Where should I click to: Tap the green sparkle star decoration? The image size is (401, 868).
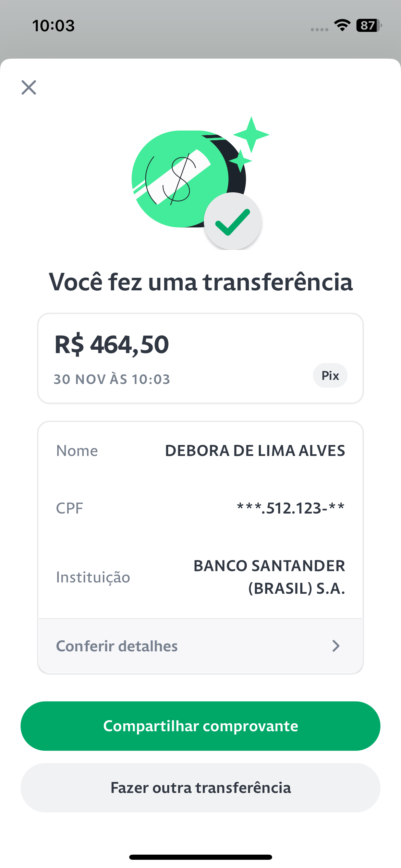pyautogui.click(x=251, y=134)
